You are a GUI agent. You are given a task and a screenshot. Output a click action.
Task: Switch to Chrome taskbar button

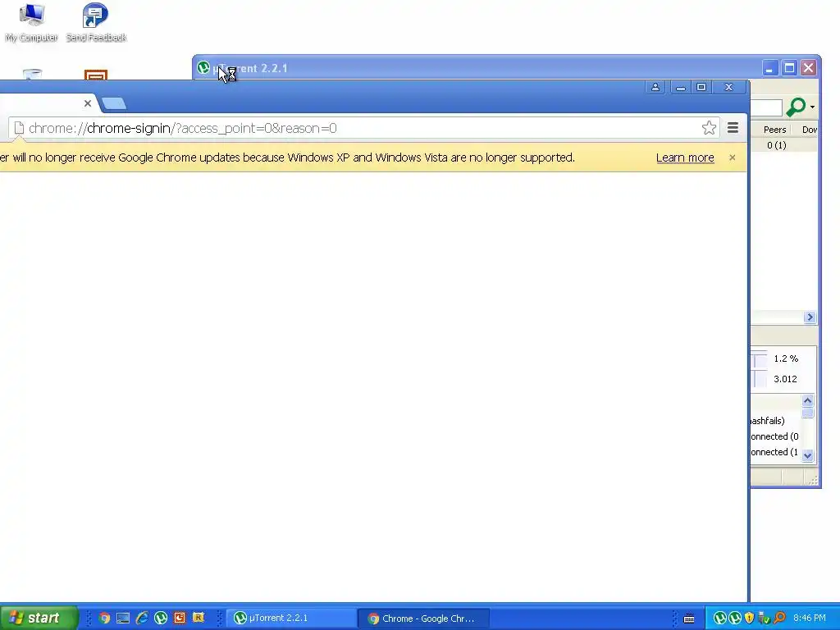point(424,619)
